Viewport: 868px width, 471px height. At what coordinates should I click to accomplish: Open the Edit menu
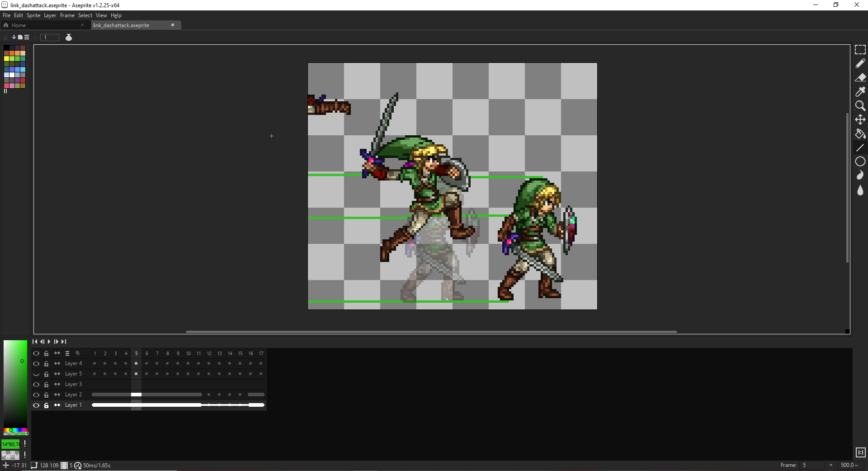pos(19,15)
